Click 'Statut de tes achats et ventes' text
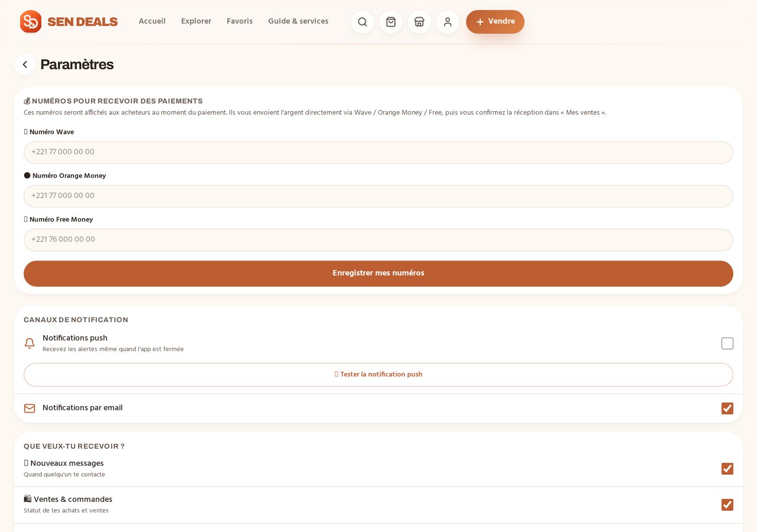The image size is (757, 532). (66, 511)
